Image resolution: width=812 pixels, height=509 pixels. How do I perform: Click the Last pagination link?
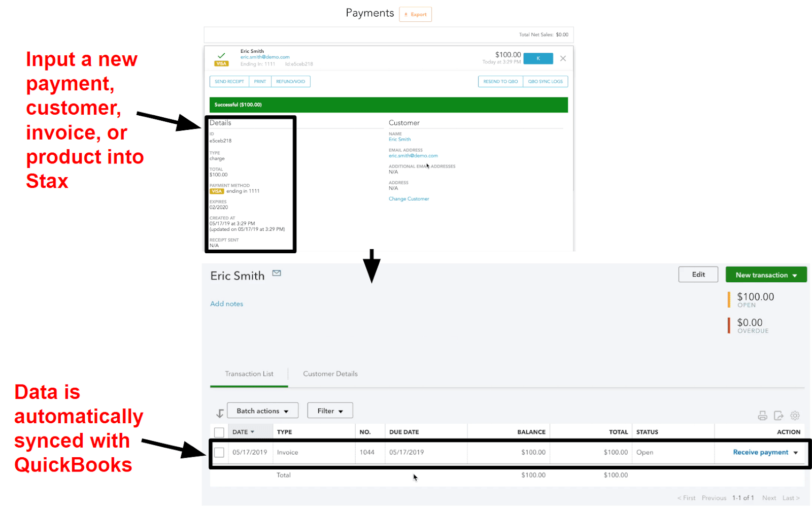coord(791,498)
